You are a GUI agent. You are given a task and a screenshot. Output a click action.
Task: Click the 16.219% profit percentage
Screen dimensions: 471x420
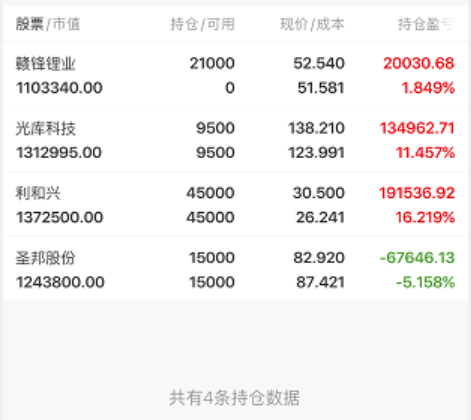coord(425,217)
